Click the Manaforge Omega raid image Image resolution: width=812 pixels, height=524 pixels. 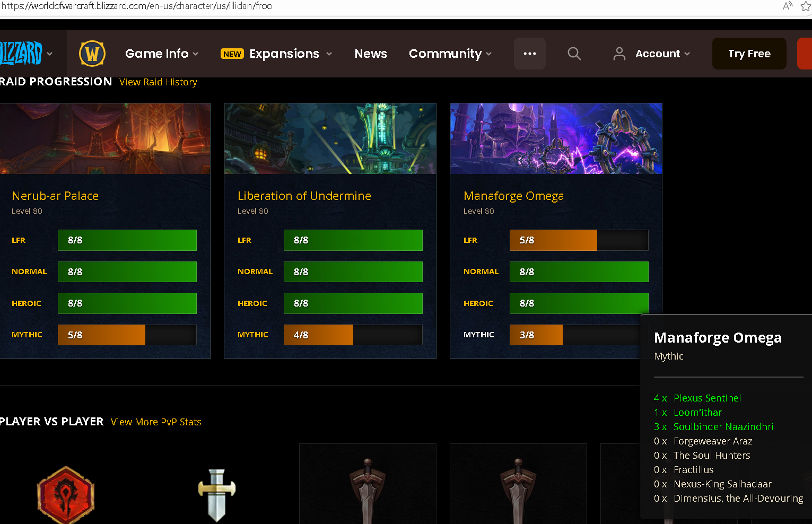click(x=556, y=138)
